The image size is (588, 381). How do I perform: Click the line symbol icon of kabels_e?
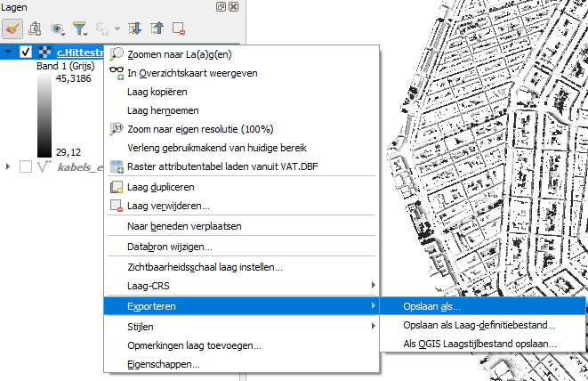pos(44,166)
